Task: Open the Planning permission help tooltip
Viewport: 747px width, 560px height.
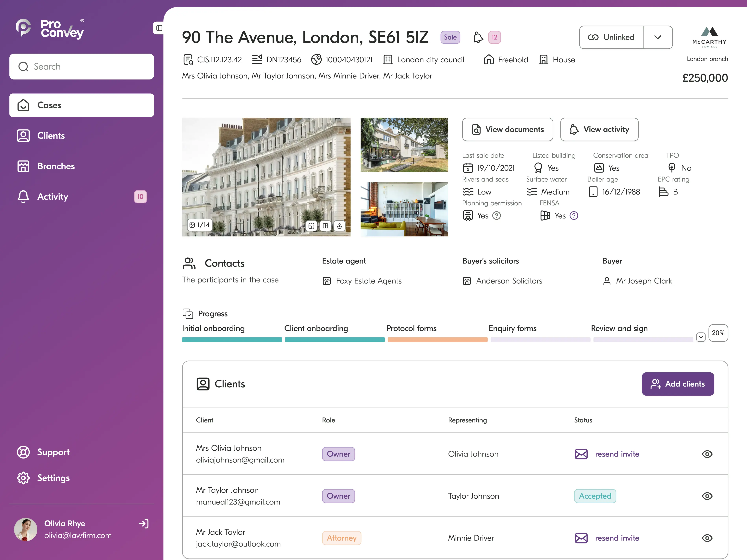Action: (x=496, y=215)
